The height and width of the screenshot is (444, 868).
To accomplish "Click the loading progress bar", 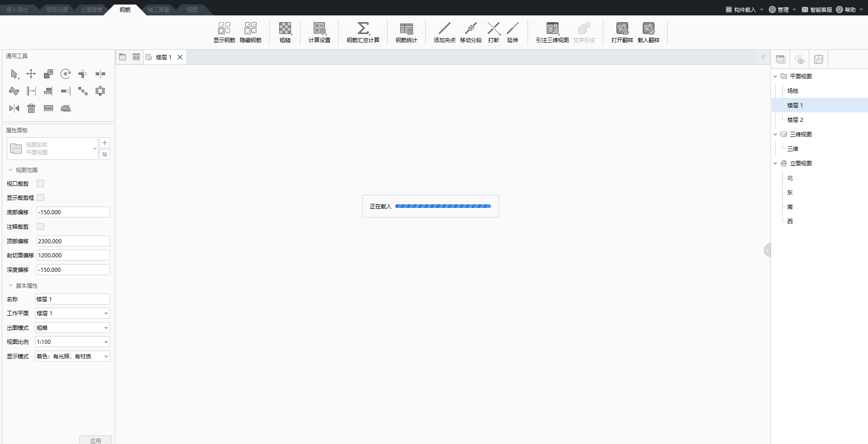I will (443, 206).
